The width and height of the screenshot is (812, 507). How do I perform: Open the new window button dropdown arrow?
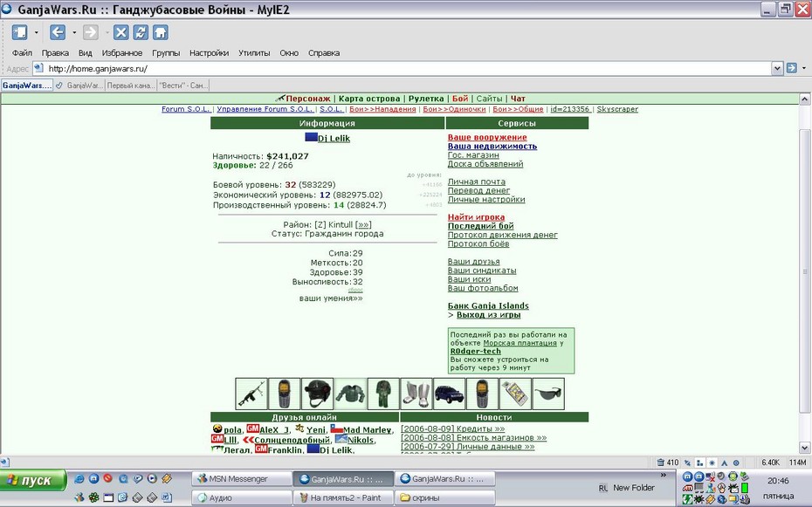[x=37, y=32]
